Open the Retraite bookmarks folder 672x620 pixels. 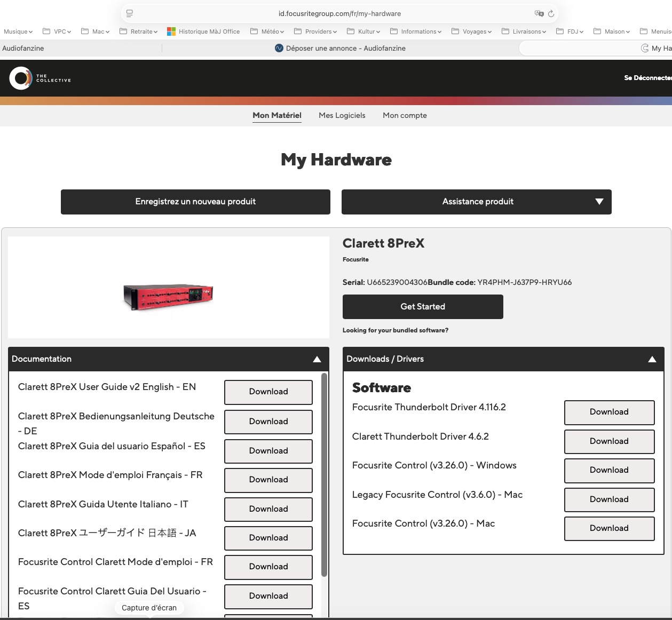pyautogui.click(x=138, y=31)
